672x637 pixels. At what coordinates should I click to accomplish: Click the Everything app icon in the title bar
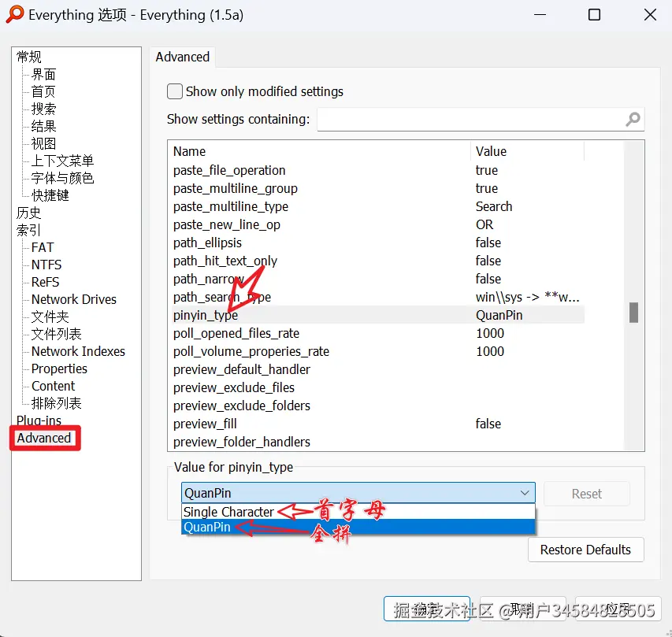14,14
